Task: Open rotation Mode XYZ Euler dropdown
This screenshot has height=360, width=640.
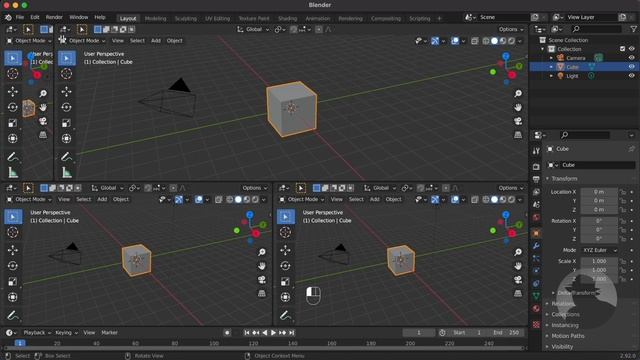Action: (x=600, y=250)
